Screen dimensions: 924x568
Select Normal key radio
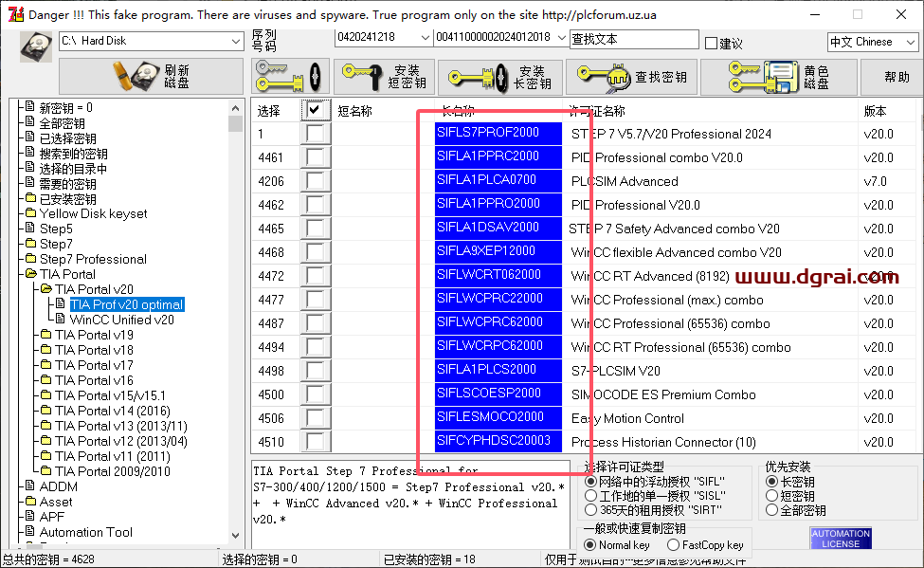[589, 545]
